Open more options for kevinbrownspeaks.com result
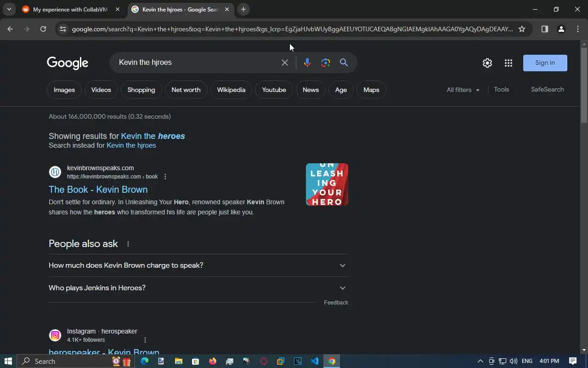 [165, 177]
